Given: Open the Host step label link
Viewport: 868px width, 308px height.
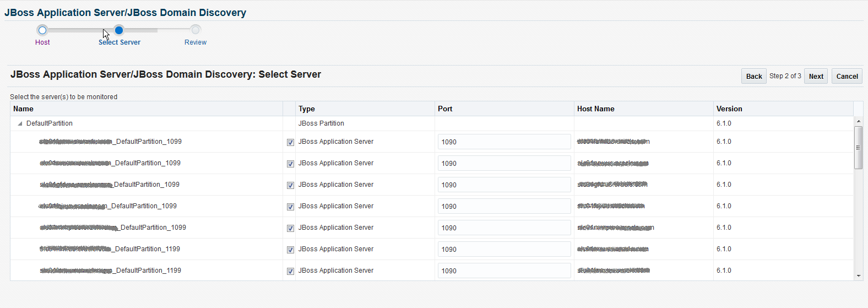Looking at the screenshot, I should 42,42.
